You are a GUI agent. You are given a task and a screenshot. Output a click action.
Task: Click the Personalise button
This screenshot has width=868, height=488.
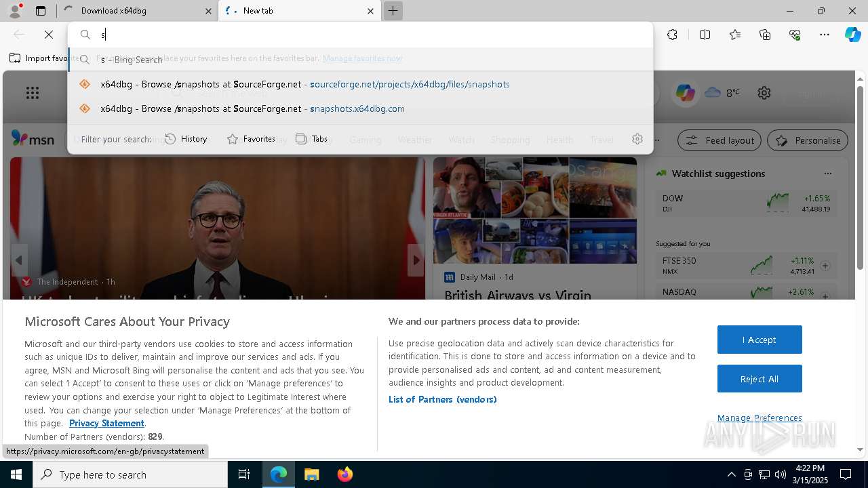(808, 140)
